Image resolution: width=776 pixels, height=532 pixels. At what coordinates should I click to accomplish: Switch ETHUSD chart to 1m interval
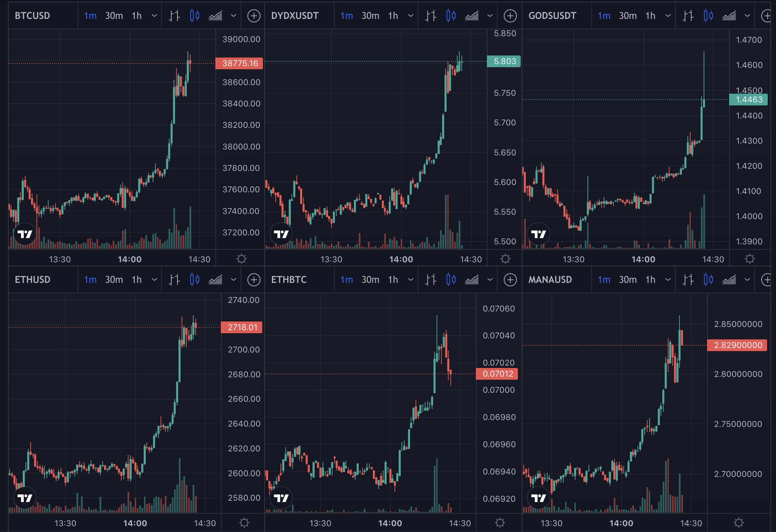pos(90,280)
